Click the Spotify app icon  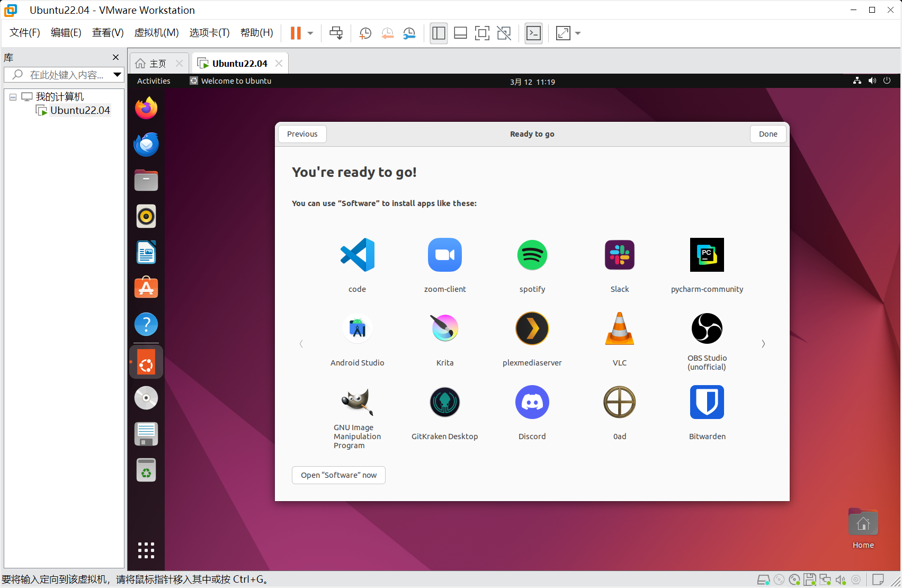(532, 255)
